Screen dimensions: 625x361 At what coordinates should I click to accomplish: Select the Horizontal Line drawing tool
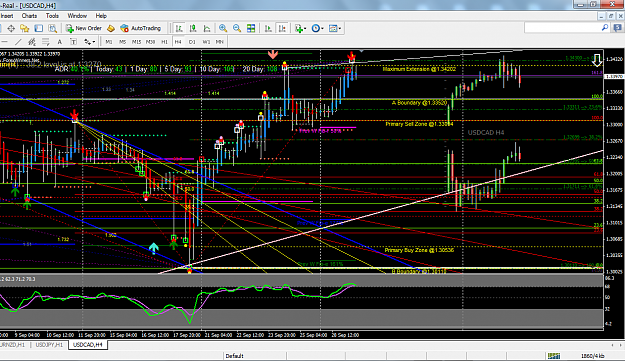point(5,41)
